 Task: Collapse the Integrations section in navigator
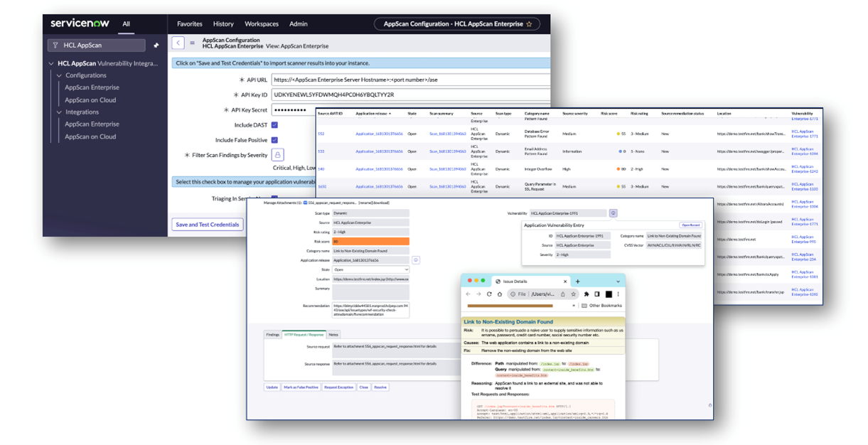[x=59, y=112]
